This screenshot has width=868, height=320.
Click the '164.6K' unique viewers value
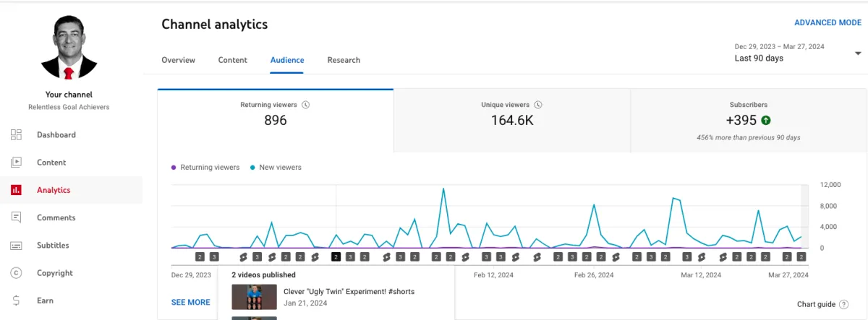(512, 121)
